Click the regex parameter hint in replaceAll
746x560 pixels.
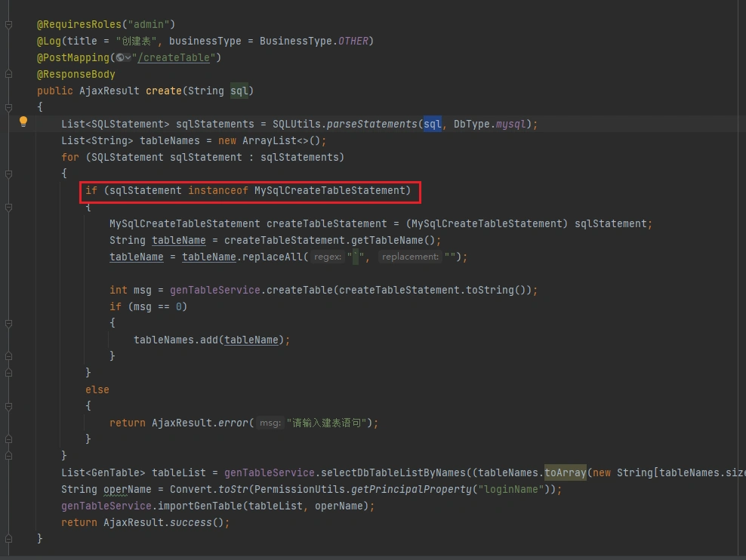pos(328,257)
